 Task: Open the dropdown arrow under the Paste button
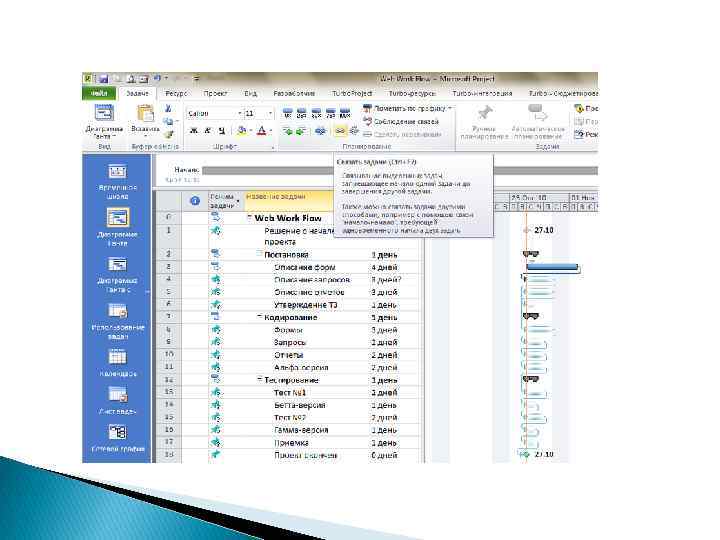[145, 136]
